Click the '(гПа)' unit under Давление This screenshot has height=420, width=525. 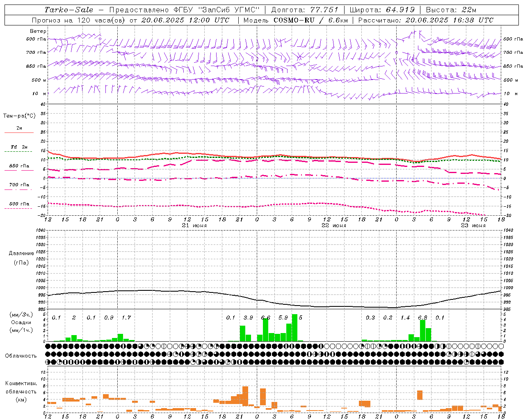21,262
